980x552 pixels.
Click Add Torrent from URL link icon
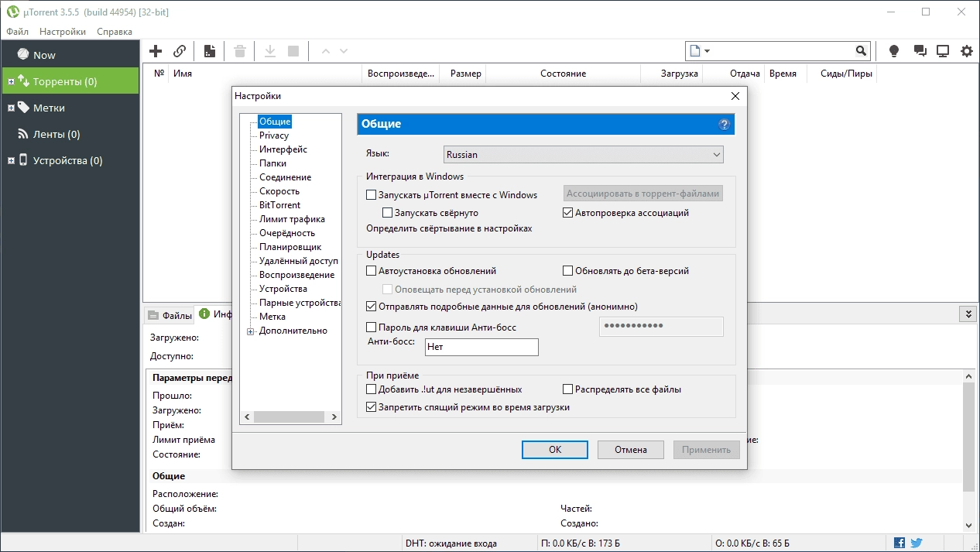pyautogui.click(x=180, y=51)
